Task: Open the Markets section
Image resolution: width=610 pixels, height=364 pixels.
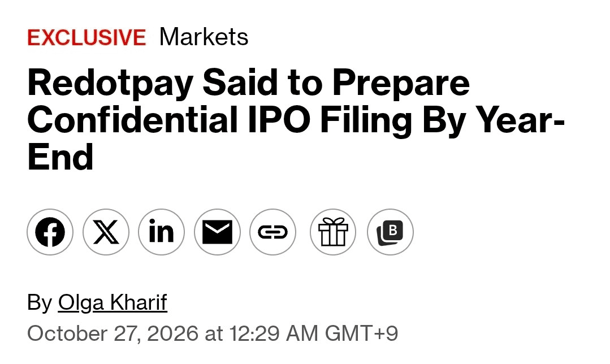Action: pyautogui.click(x=204, y=37)
